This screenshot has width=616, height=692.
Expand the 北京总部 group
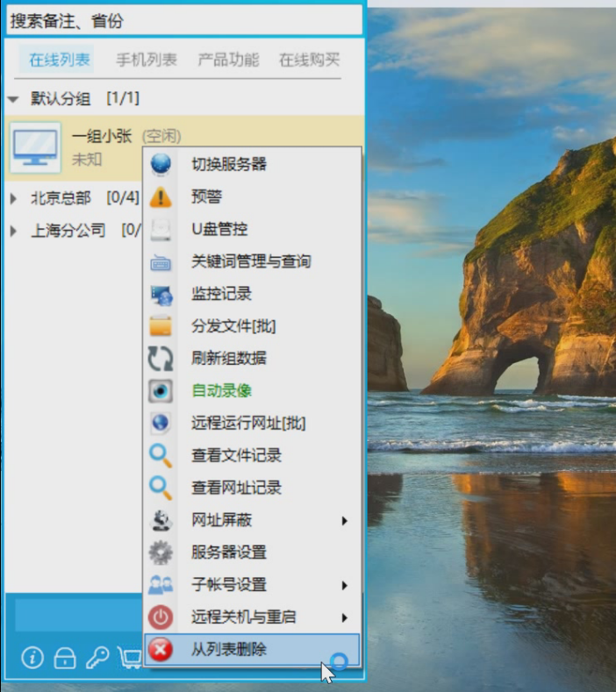pyautogui.click(x=13, y=198)
